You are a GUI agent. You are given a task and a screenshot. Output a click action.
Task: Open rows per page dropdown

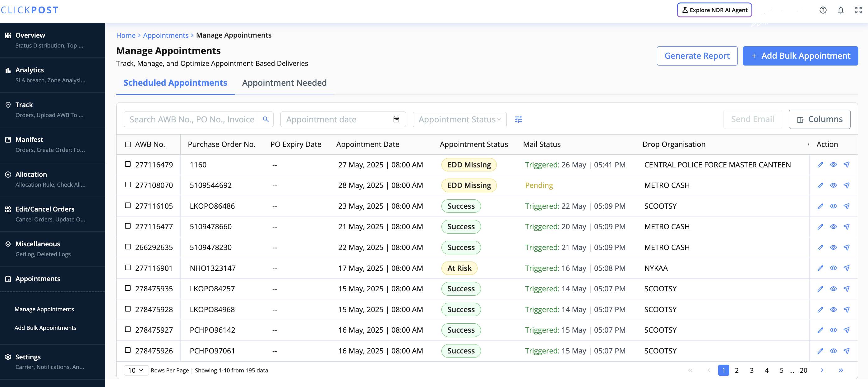point(136,370)
